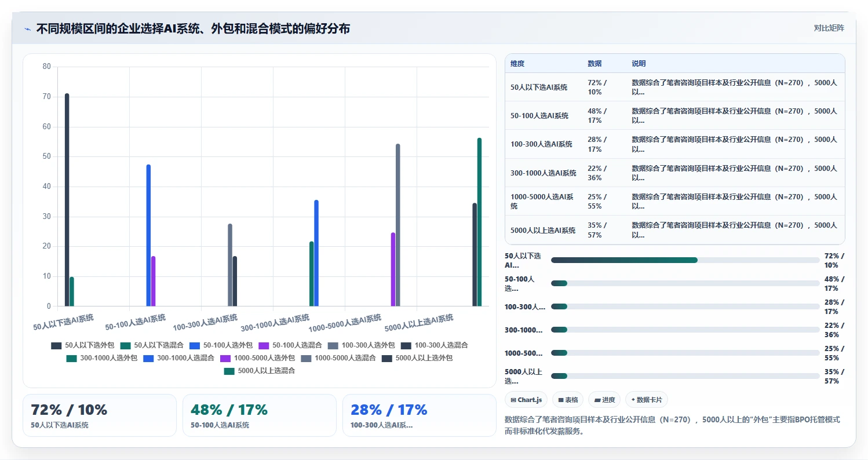
Task: Hide the 300-1000人选混合 legend series
Action: pyautogui.click(x=178, y=358)
